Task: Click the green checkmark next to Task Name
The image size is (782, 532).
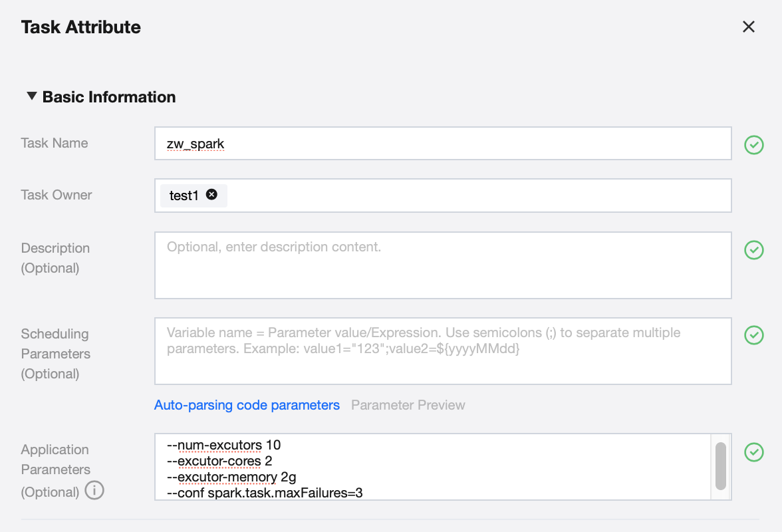Action: pyautogui.click(x=753, y=144)
